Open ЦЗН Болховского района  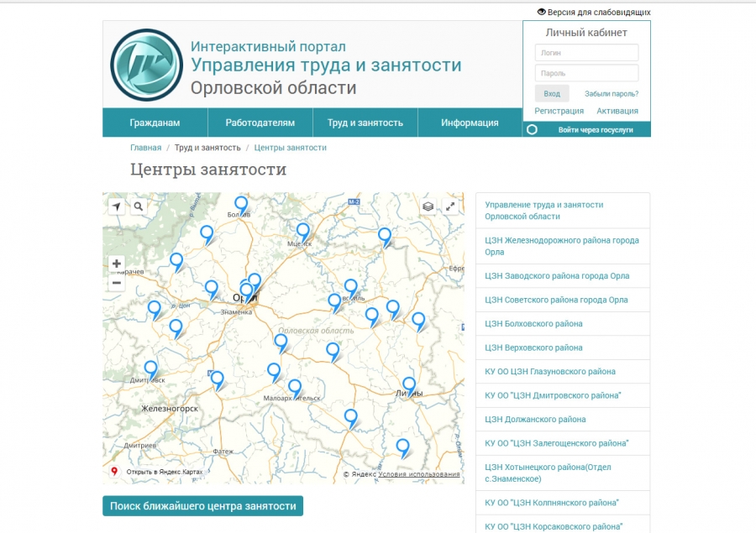point(563,324)
